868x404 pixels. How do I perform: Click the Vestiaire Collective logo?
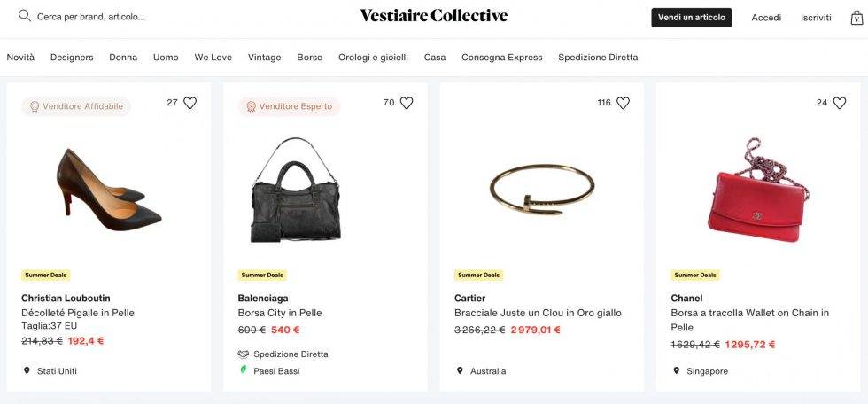(x=433, y=16)
